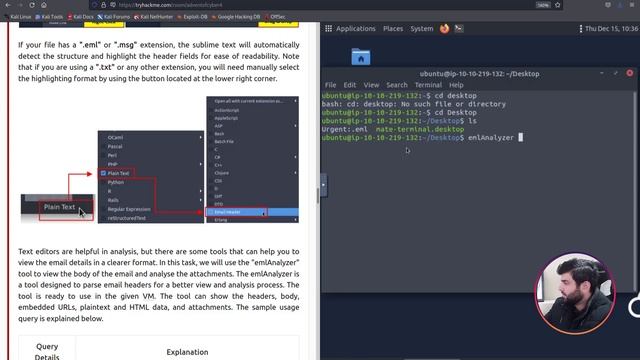Click the browser forward arrow
Screen dimensions: 640x360
click(x=20, y=5)
